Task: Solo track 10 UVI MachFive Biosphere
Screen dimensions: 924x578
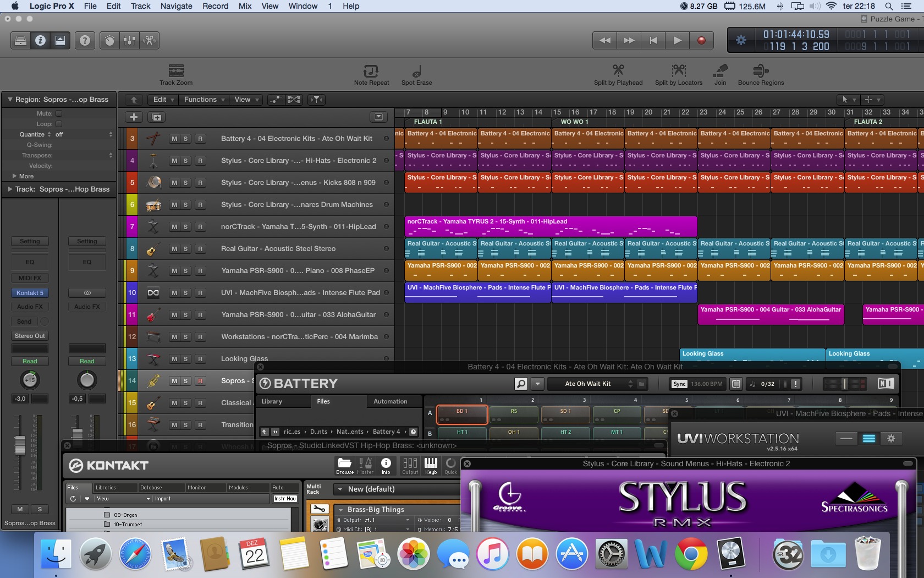Action: (186, 293)
